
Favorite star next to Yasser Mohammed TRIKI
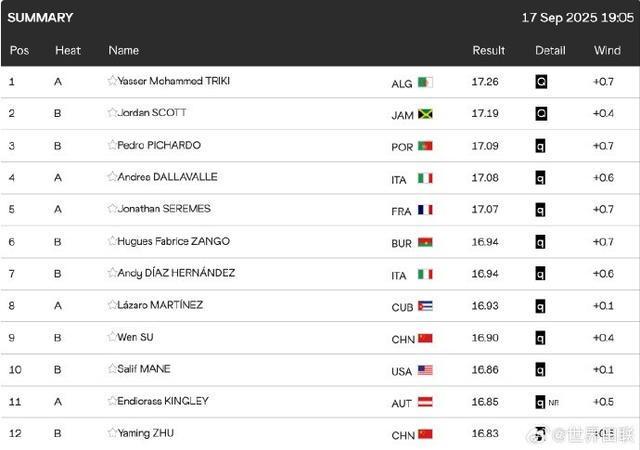coord(112,80)
